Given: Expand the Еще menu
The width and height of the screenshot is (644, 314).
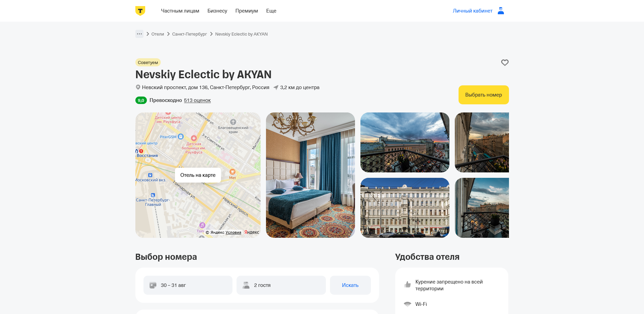Looking at the screenshot, I should [x=271, y=11].
